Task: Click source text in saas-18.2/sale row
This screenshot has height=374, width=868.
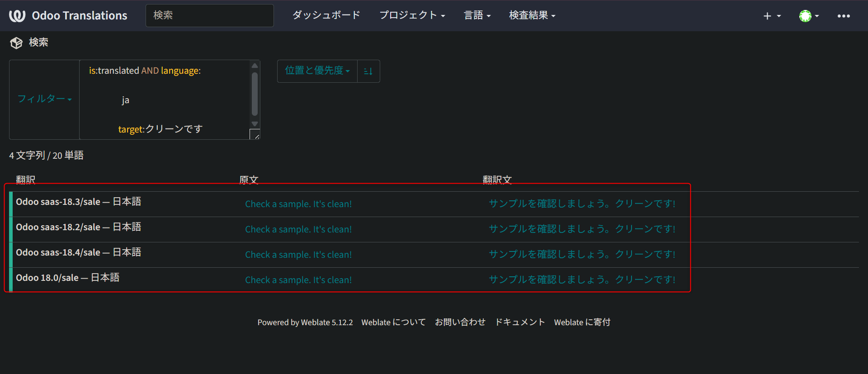Action: (298, 229)
